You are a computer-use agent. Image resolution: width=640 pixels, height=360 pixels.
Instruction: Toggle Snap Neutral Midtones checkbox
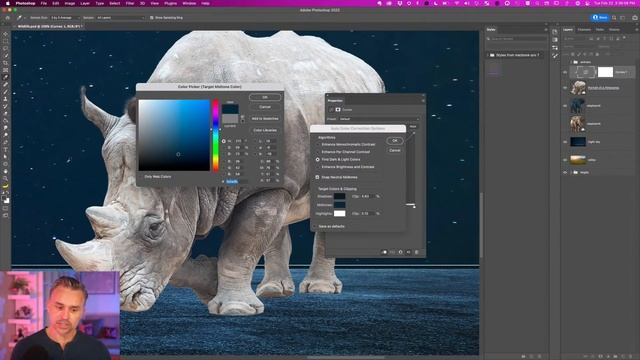click(x=318, y=177)
